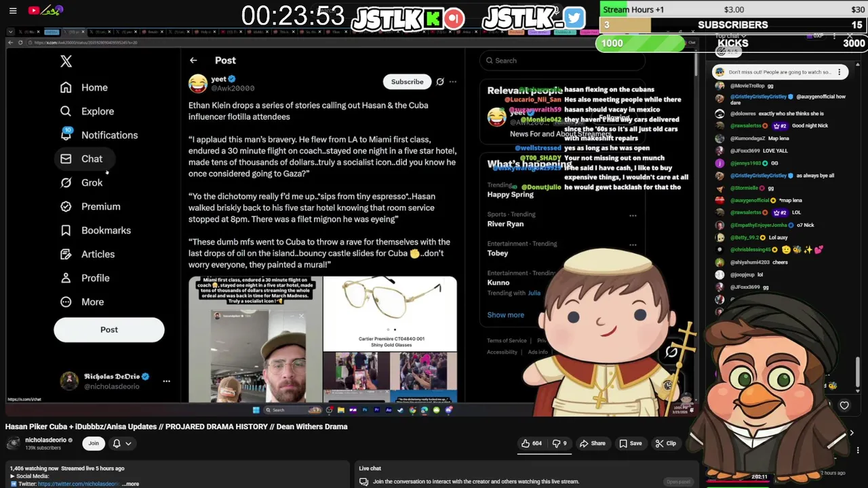The image size is (868, 488).
Task: Open Articles in X sidebar
Action: tap(87, 254)
